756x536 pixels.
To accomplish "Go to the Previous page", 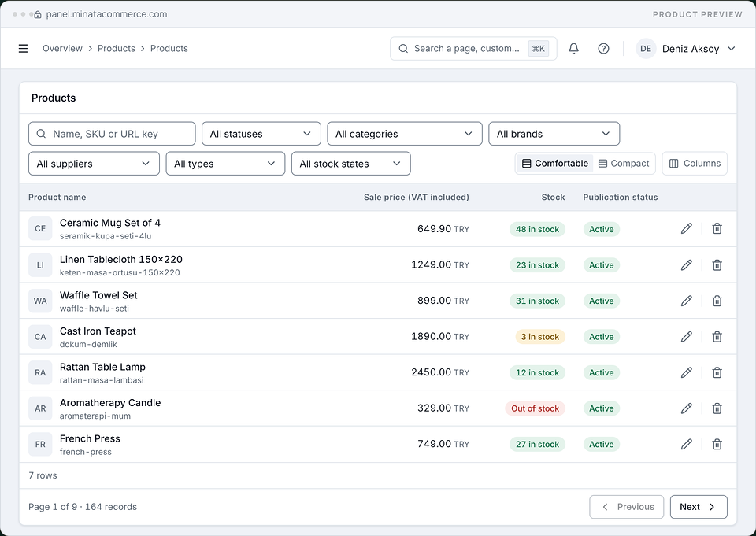I will (x=626, y=507).
